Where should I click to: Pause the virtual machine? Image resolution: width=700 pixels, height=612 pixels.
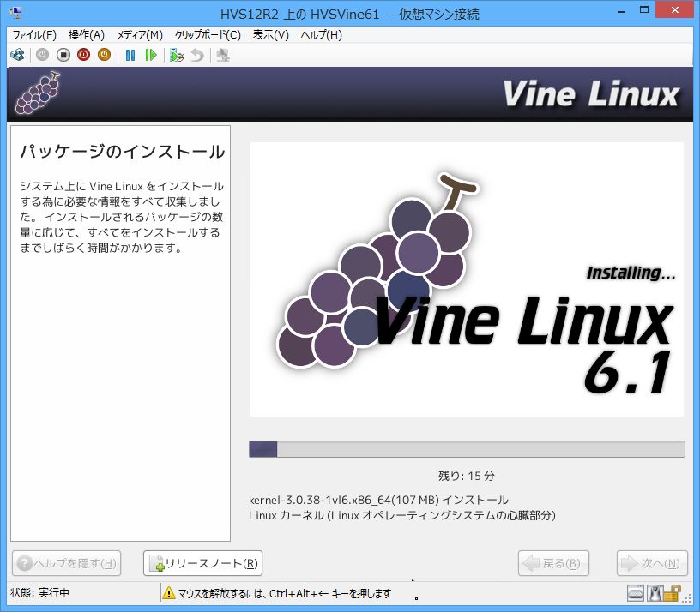(x=130, y=56)
